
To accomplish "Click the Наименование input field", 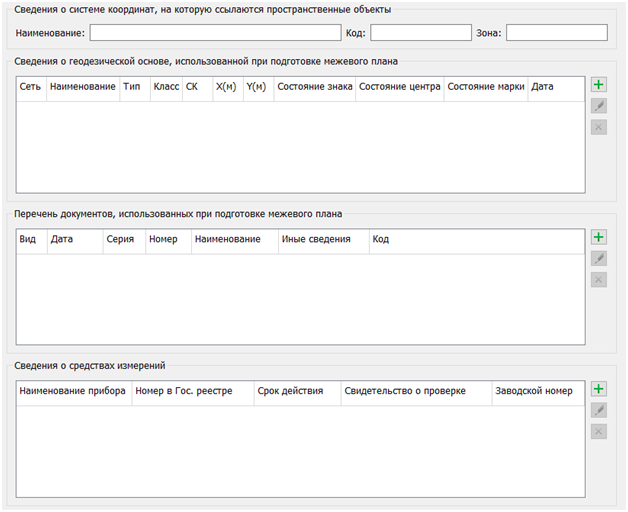I will point(215,33).
